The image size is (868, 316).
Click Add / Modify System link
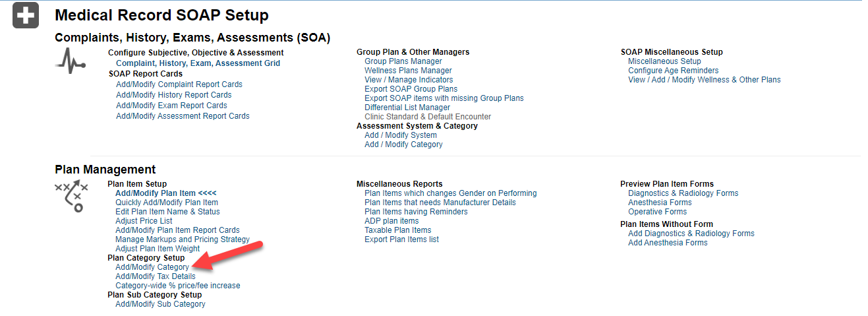click(x=400, y=135)
